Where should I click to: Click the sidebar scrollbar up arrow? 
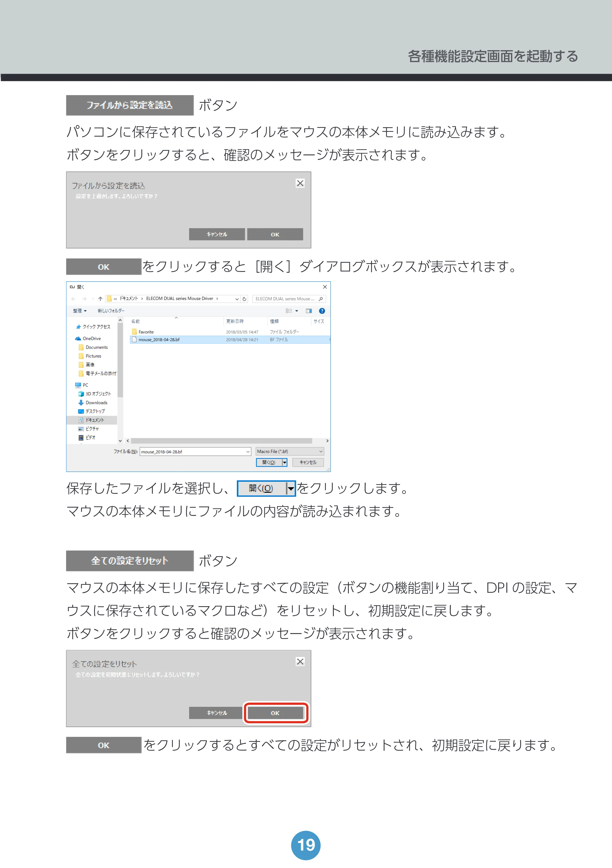pos(120,320)
